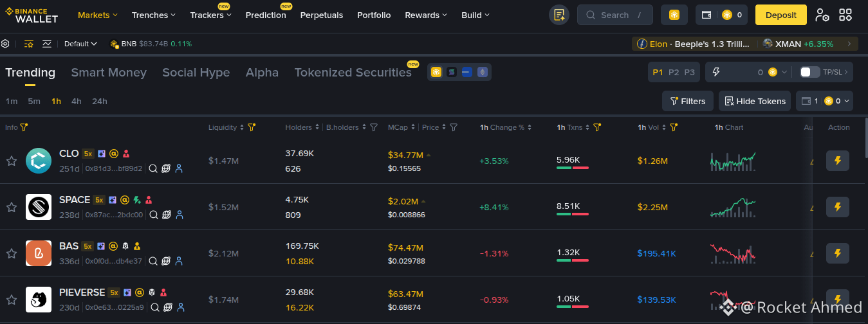Click the globe icon in BAS row
868x324 pixels.
(x=166, y=261)
